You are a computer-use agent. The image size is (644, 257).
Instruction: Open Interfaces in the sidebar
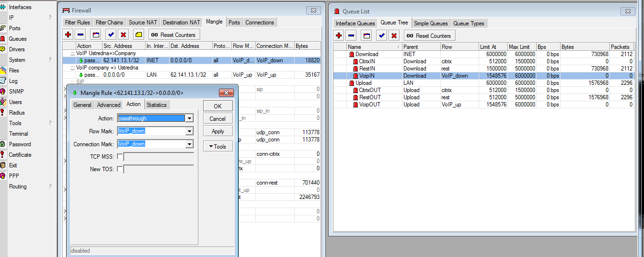click(x=20, y=7)
